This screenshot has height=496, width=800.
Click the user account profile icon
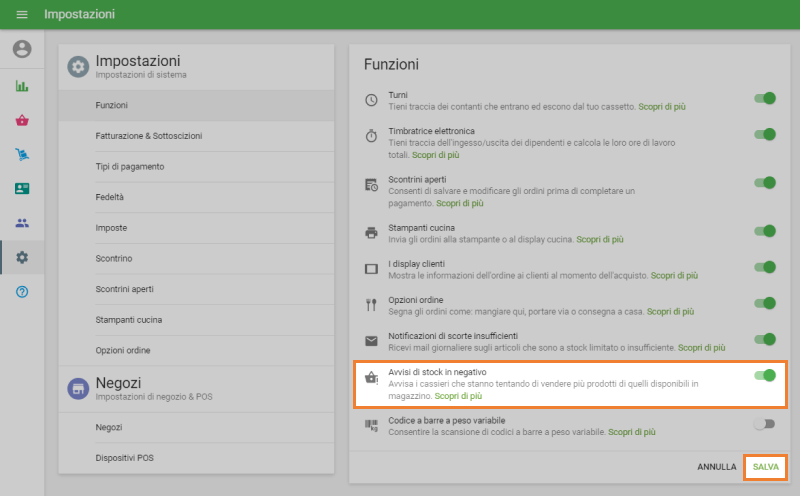pyautogui.click(x=22, y=49)
